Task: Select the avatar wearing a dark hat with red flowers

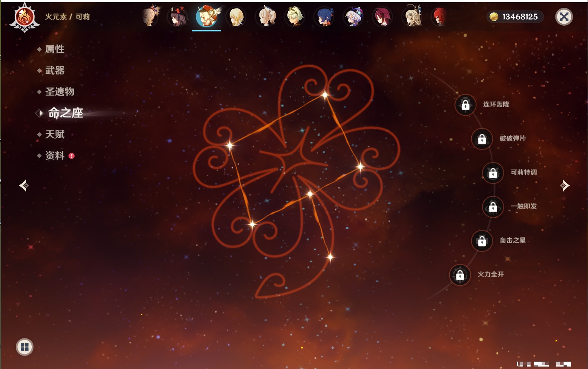Action: coord(178,17)
